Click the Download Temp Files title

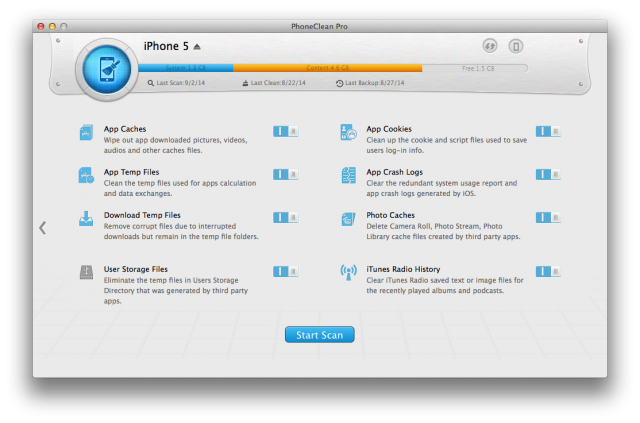click(x=142, y=215)
